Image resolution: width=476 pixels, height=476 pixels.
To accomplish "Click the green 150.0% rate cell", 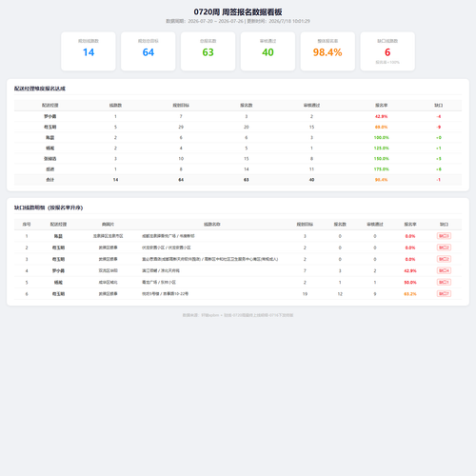I will [x=382, y=159].
